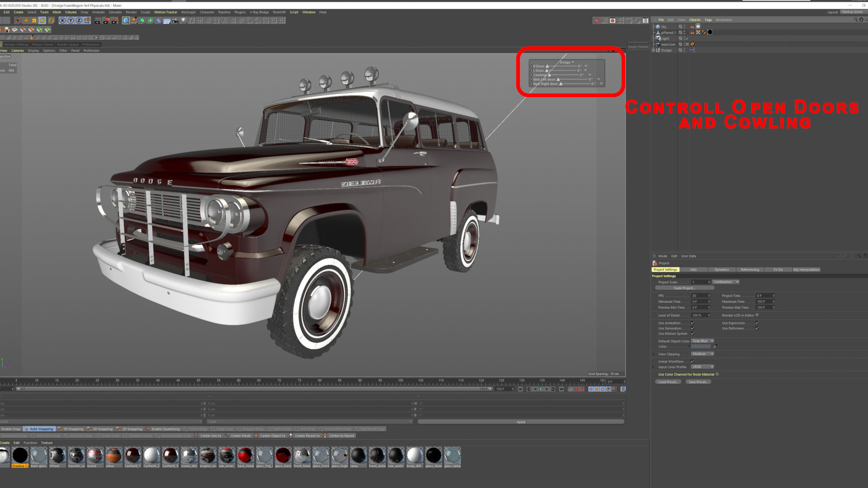
Task: Click the Object Manager home icon
Action: click(x=861, y=19)
